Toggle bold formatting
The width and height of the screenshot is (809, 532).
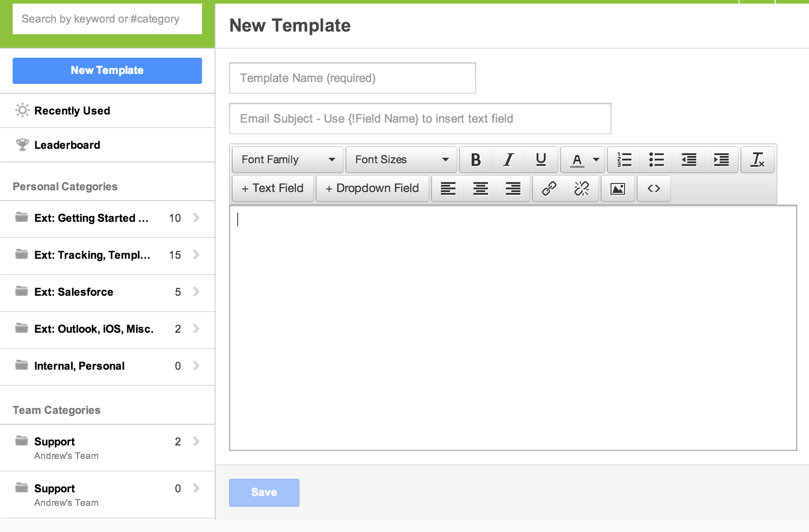[476, 160]
